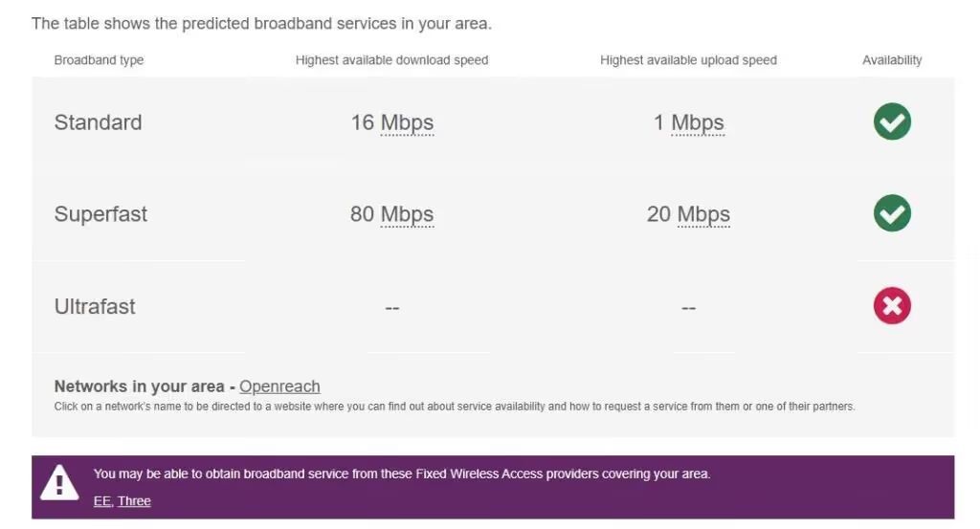Select the Ultrafast broadband row label
The width and height of the screenshot is (980, 529).
point(95,306)
